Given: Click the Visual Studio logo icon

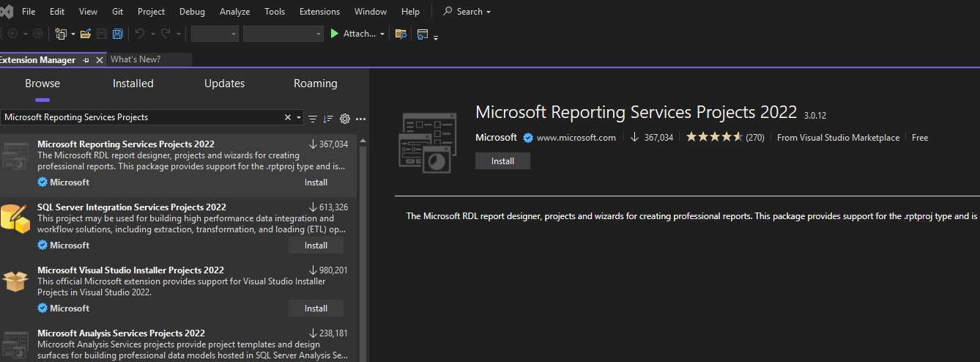Looking at the screenshot, I should 6,11.
